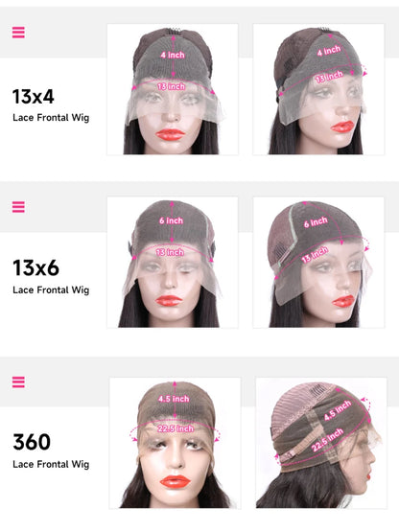Image resolution: width=399 pixels, height=532 pixels.
Task: Click the 6 inch label on front-view 13x6
Action: point(171,220)
